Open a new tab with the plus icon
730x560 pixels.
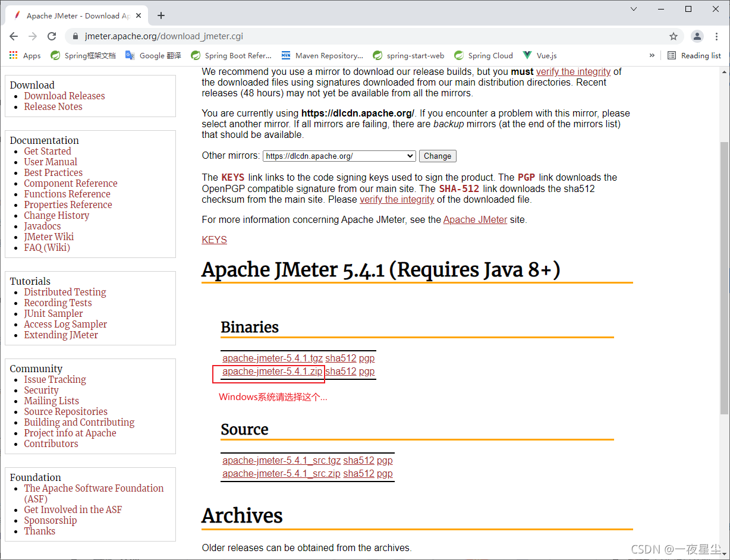[161, 15]
